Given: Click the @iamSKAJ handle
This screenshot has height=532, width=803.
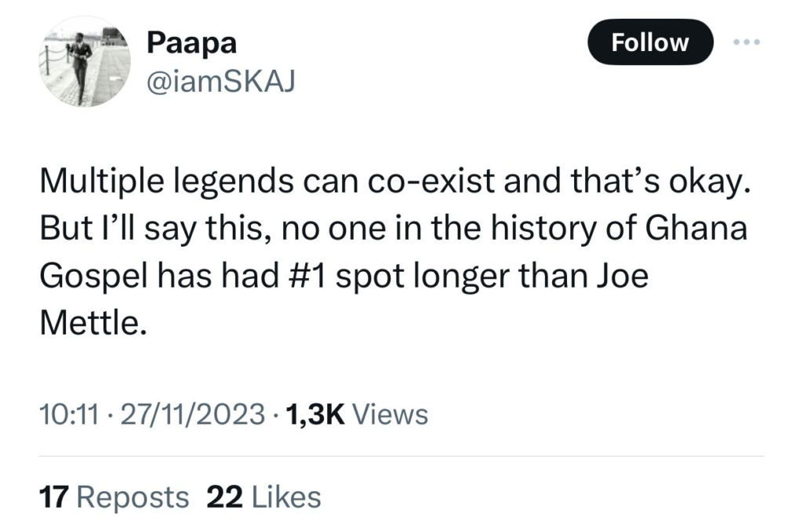Looking at the screenshot, I should 220,82.
